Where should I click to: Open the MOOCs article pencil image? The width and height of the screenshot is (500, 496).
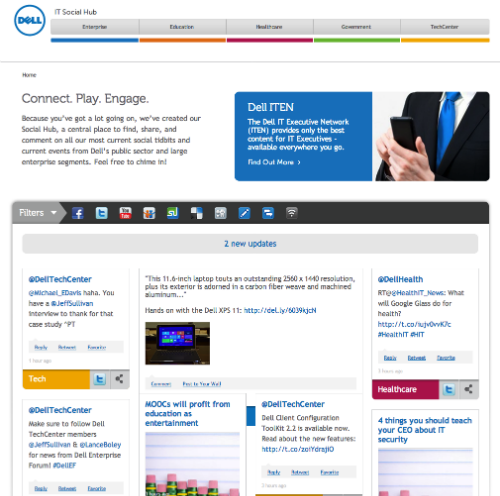[x=192, y=464]
